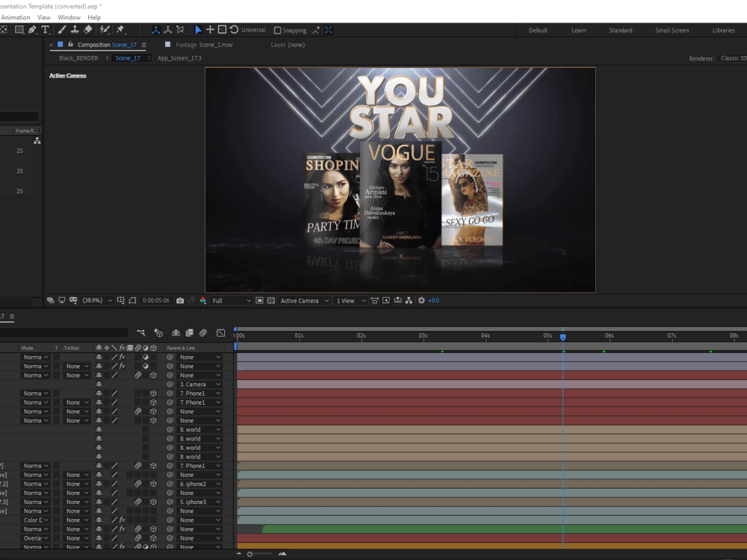Open the Full resolution dropdown
This screenshot has width=747, height=560.
coord(231,300)
